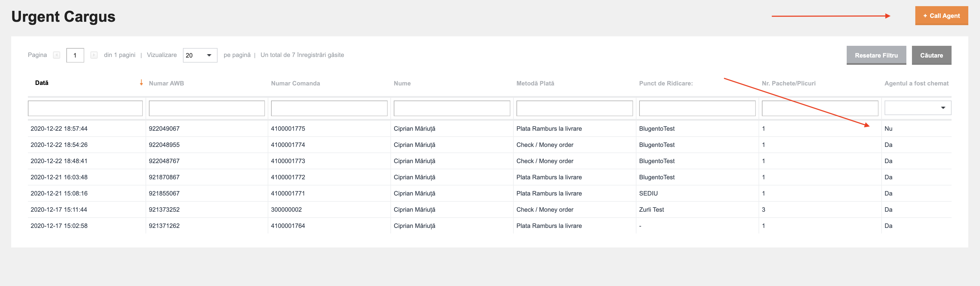The width and height of the screenshot is (980, 286).
Task: Go to next page arrow
Action: 94,55
